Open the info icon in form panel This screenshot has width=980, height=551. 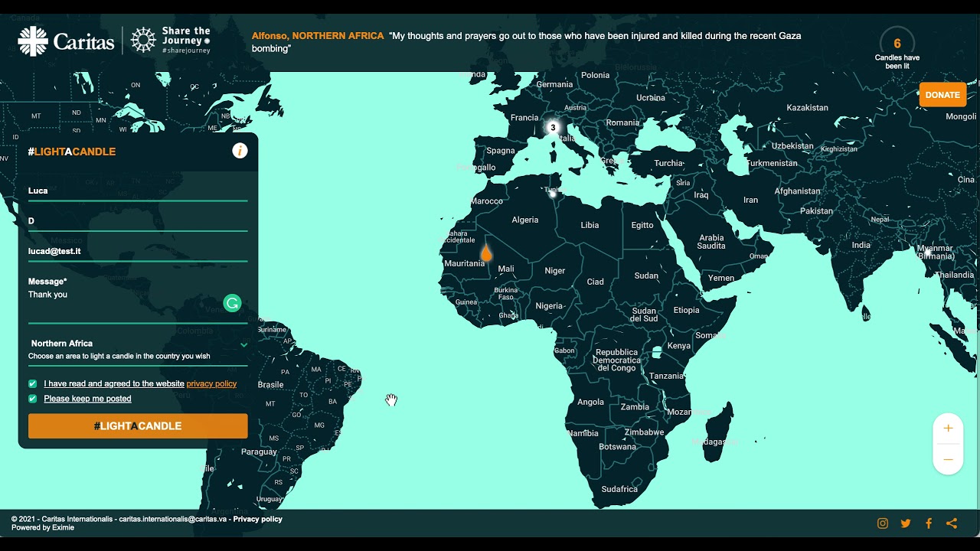coord(240,151)
